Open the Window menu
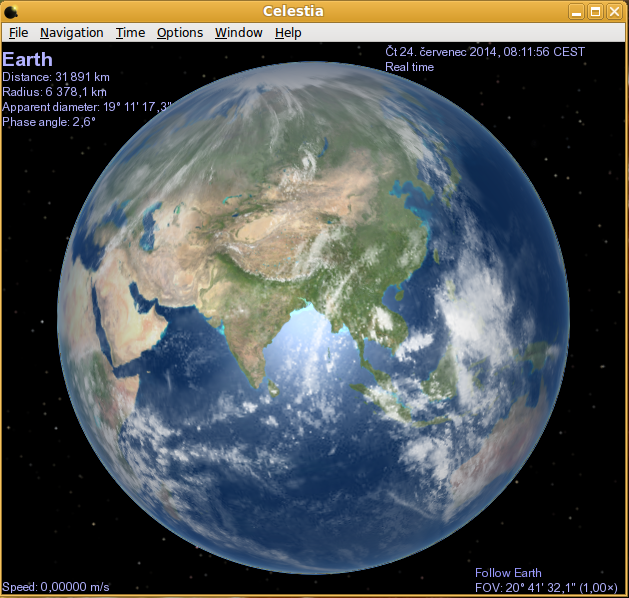 click(239, 32)
